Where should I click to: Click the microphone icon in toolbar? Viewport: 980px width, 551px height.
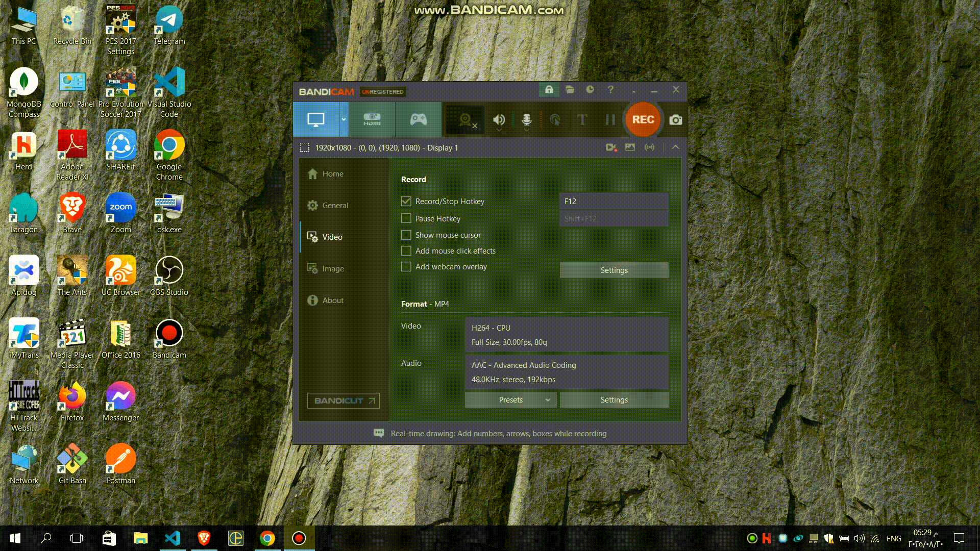[x=526, y=120]
